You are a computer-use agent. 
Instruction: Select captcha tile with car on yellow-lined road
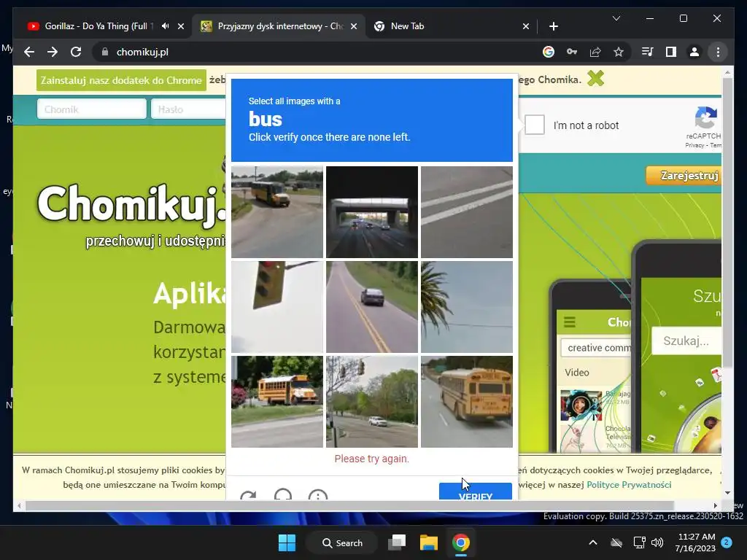click(x=372, y=307)
